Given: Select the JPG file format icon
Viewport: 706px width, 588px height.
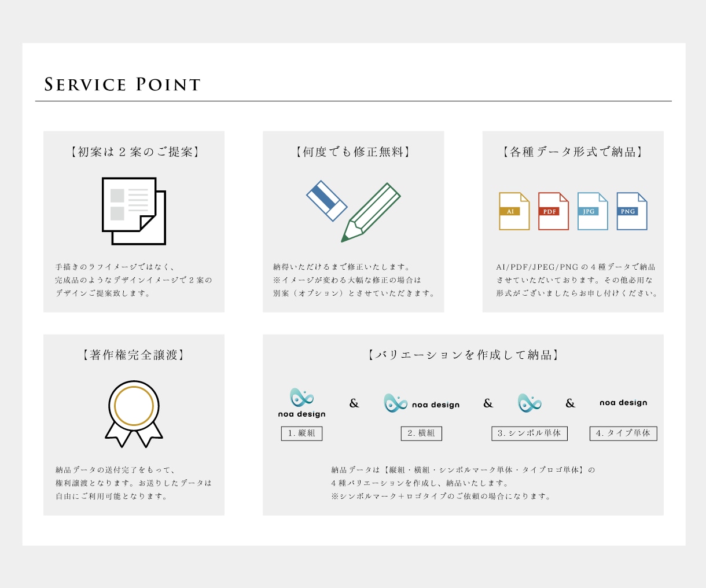Looking at the screenshot, I should [593, 211].
